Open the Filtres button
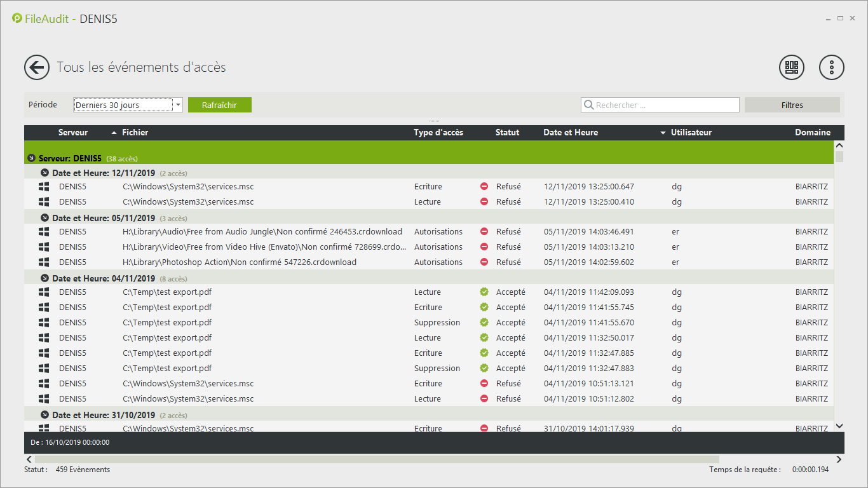This screenshot has height=488, width=868. pos(792,105)
